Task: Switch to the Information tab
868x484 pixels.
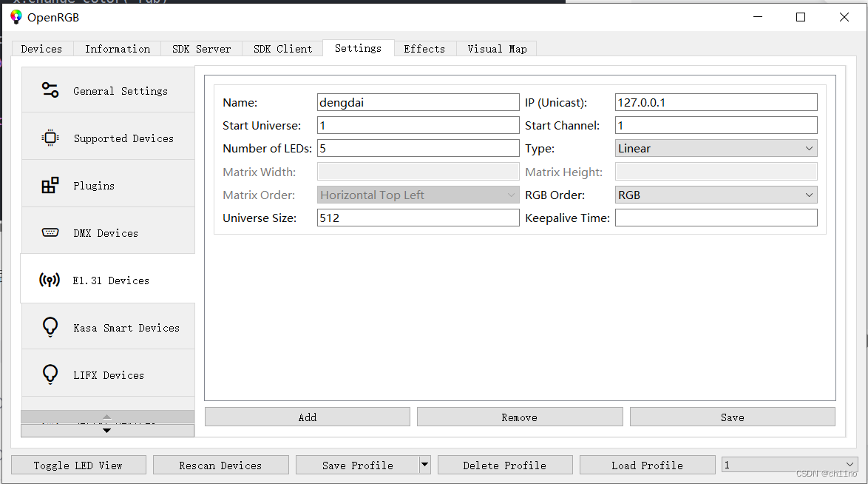Action: 118,49
